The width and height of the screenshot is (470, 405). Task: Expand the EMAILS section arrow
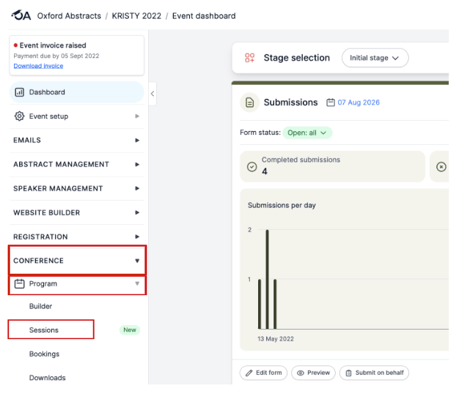[137, 140]
